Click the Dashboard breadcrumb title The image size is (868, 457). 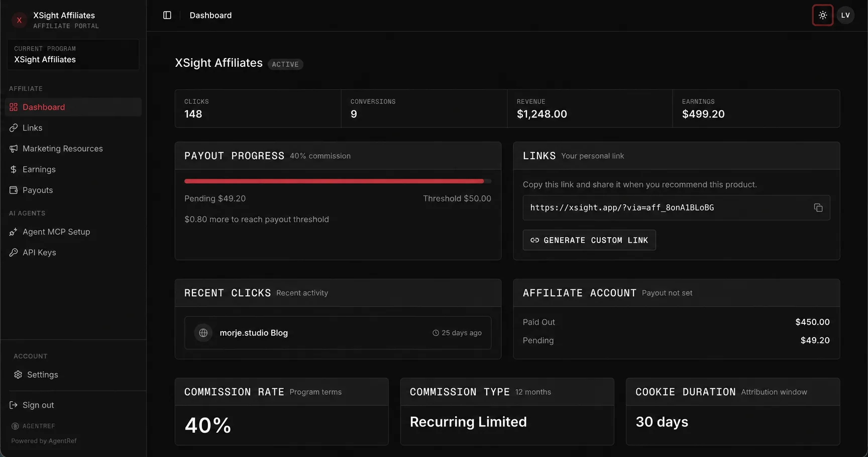[x=210, y=15]
